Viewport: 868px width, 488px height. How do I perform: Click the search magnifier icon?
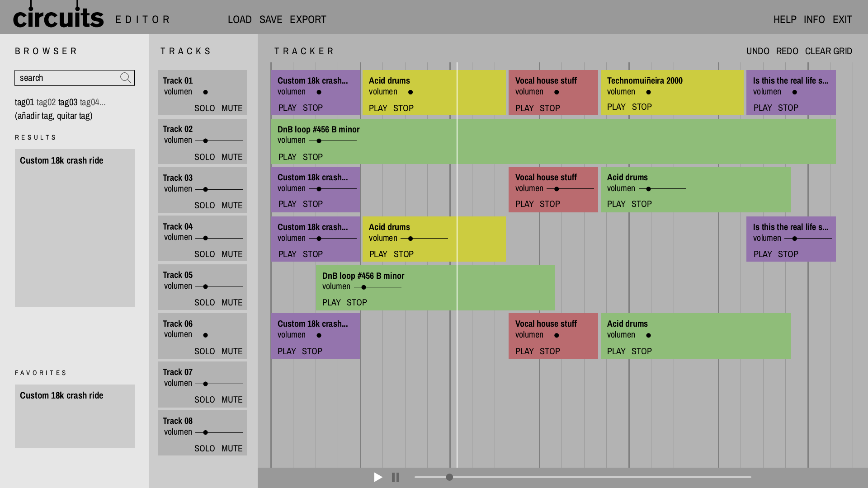point(126,78)
